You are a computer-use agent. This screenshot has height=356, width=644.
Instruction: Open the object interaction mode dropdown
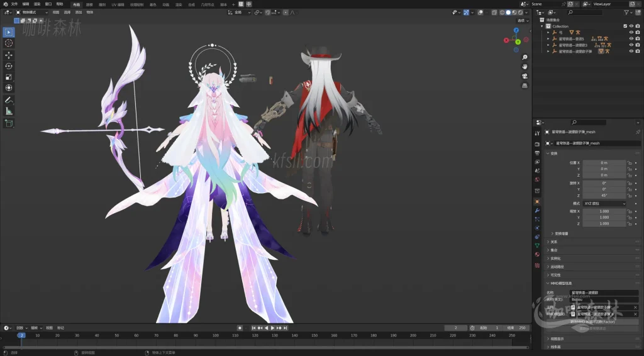[31, 13]
